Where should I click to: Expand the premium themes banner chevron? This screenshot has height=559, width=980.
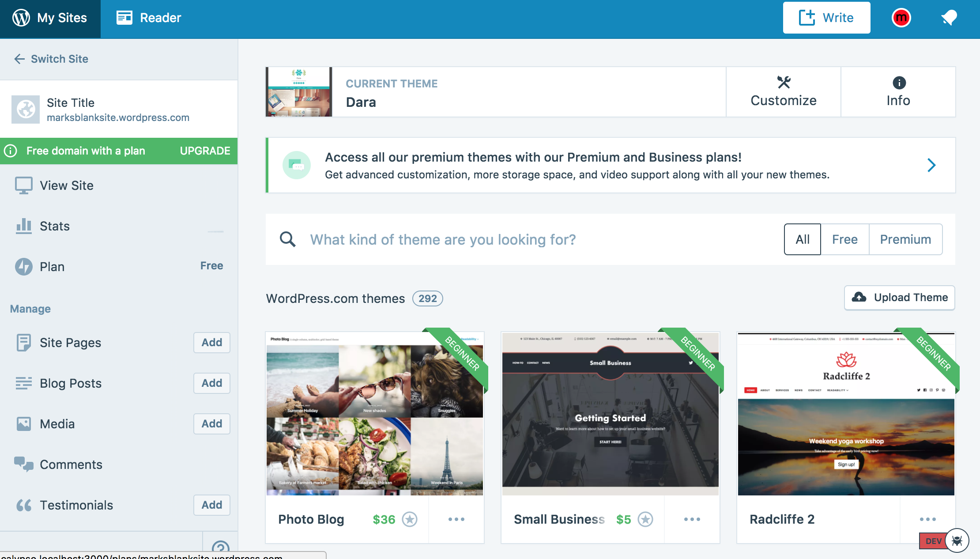931,165
